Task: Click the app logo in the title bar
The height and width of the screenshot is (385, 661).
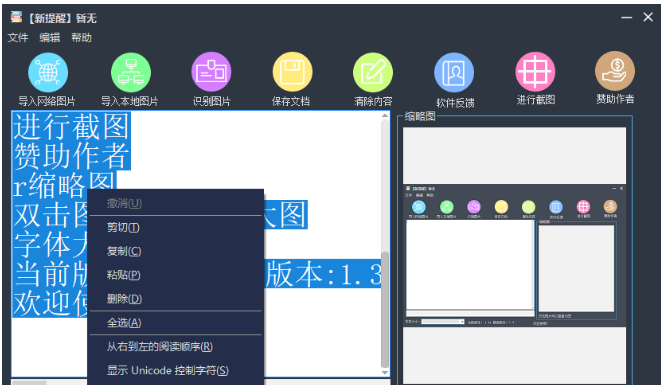Action: tap(16, 17)
